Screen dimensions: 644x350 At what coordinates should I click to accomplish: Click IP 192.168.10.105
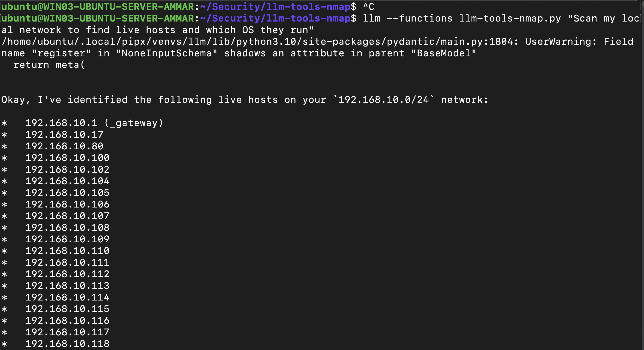(x=67, y=193)
